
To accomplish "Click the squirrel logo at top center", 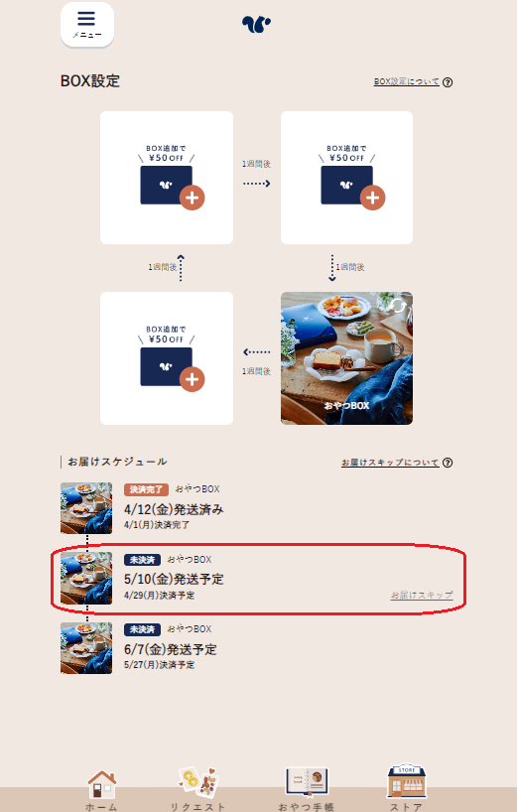I will click(x=256, y=24).
